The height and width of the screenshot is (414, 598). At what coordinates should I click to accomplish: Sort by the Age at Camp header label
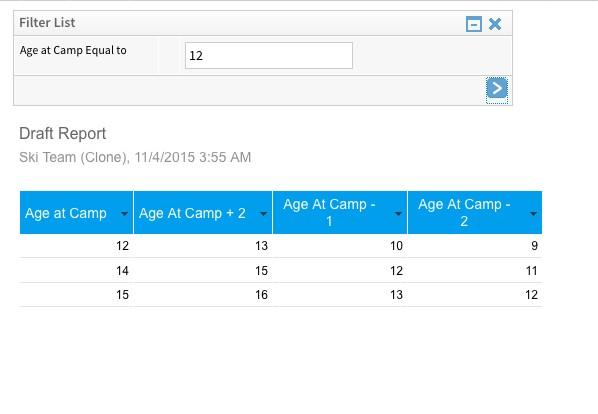66,213
